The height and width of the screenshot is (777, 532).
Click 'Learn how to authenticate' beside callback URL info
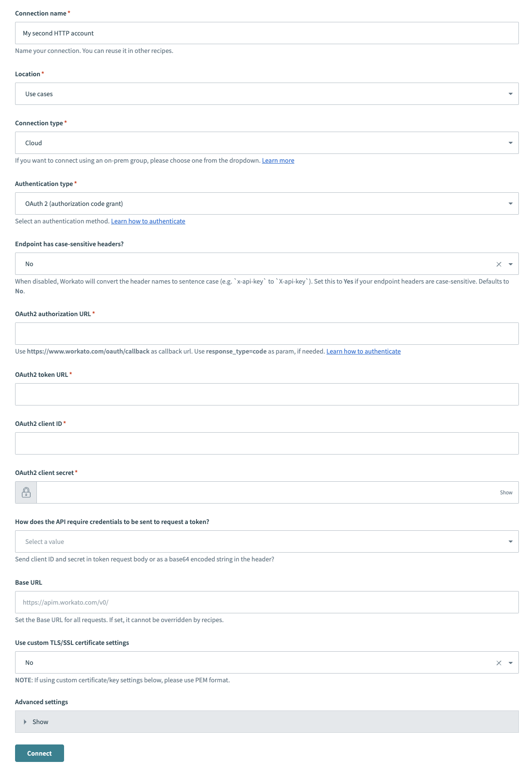click(x=364, y=351)
